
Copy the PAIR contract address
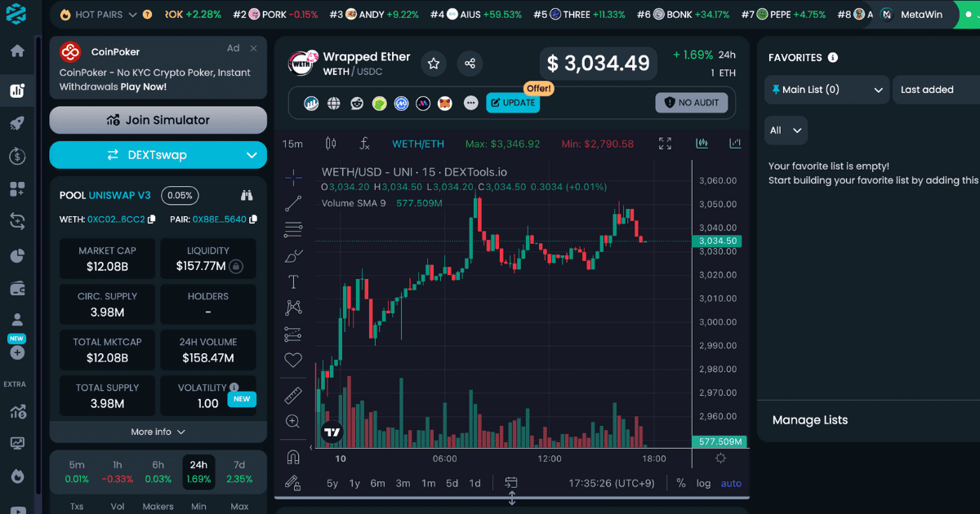pos(253,219)
